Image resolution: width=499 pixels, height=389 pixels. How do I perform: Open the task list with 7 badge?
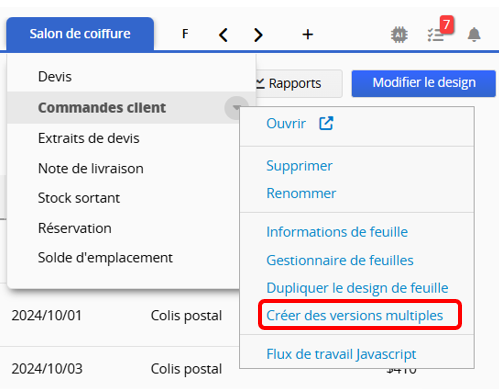(x=436, y=35)
